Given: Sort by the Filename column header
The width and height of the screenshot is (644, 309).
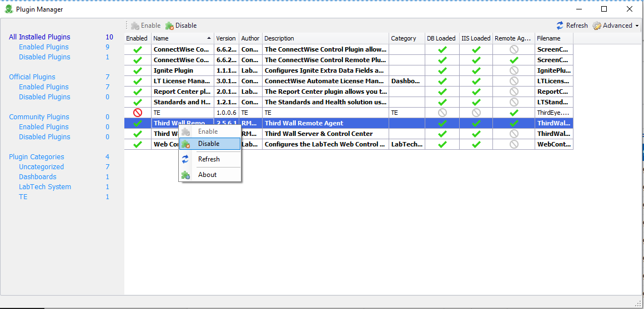Looking at the screenshot, I should coord(554,38).
